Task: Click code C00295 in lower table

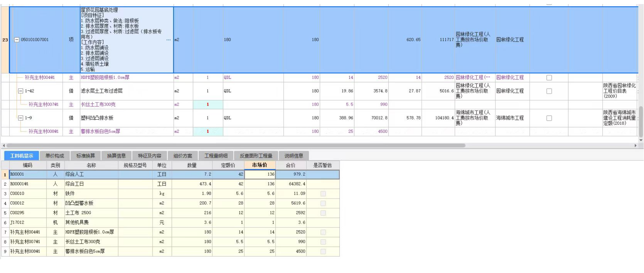Action: click(x=28, y=213)
